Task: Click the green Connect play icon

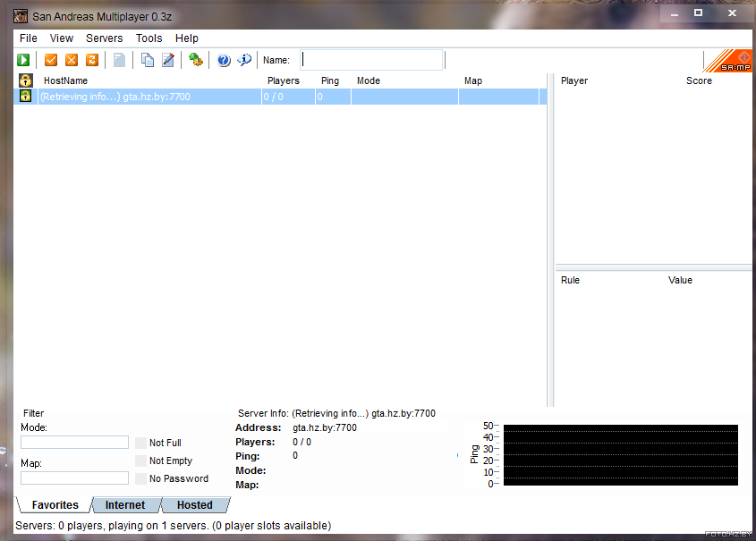Action: point(23,60)
